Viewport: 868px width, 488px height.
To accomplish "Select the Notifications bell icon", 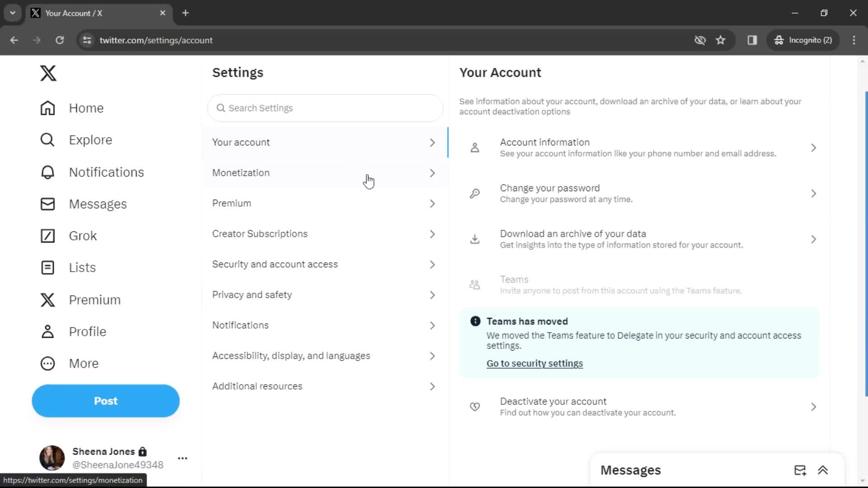I will [x=47, y=171].
